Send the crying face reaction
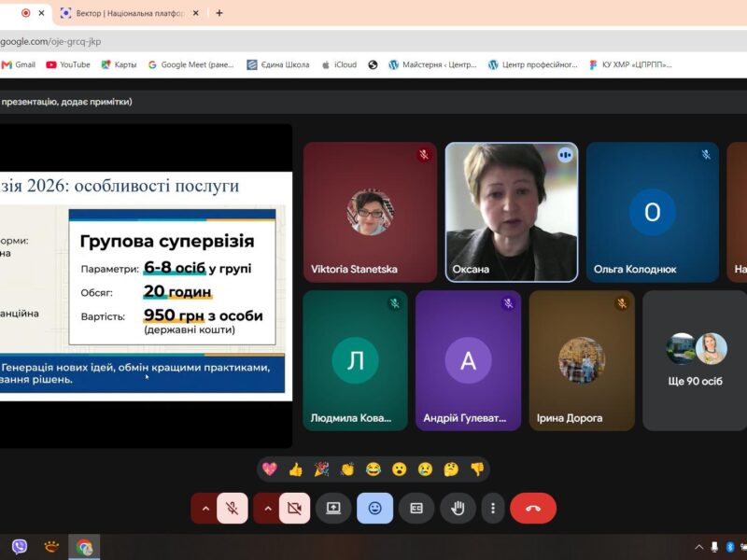This screenshot has width=747, height=560. click(x=426, y=469)
